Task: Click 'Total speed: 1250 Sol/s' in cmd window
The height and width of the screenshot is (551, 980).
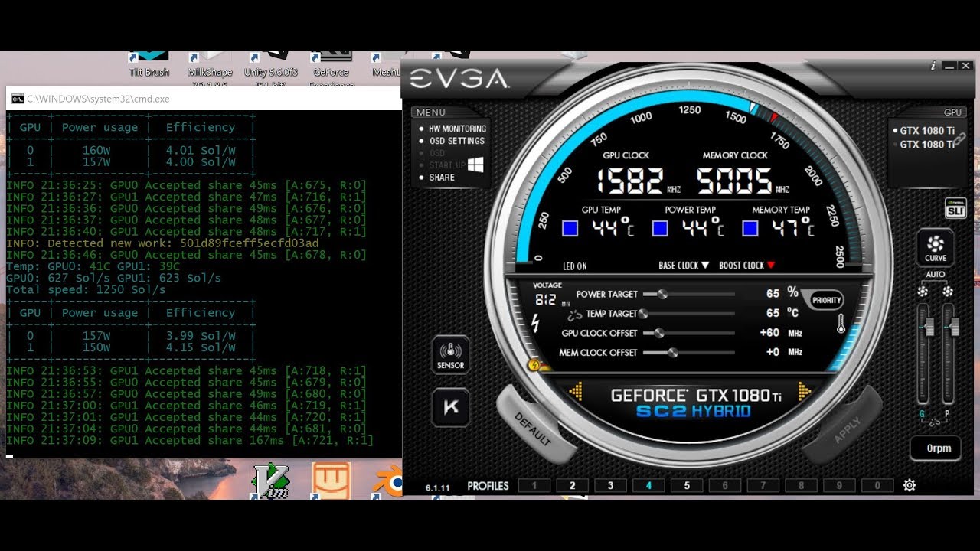Action: tap(86, 290)
